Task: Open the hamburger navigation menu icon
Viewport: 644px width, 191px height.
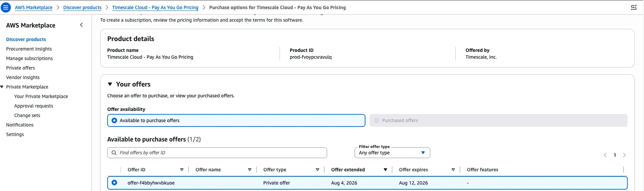Action: click(6, 7)
